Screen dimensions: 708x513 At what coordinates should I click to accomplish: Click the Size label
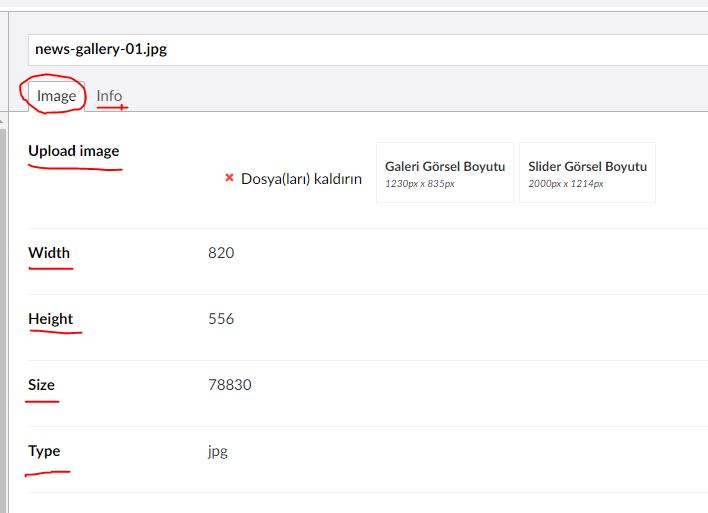point(41,385)
